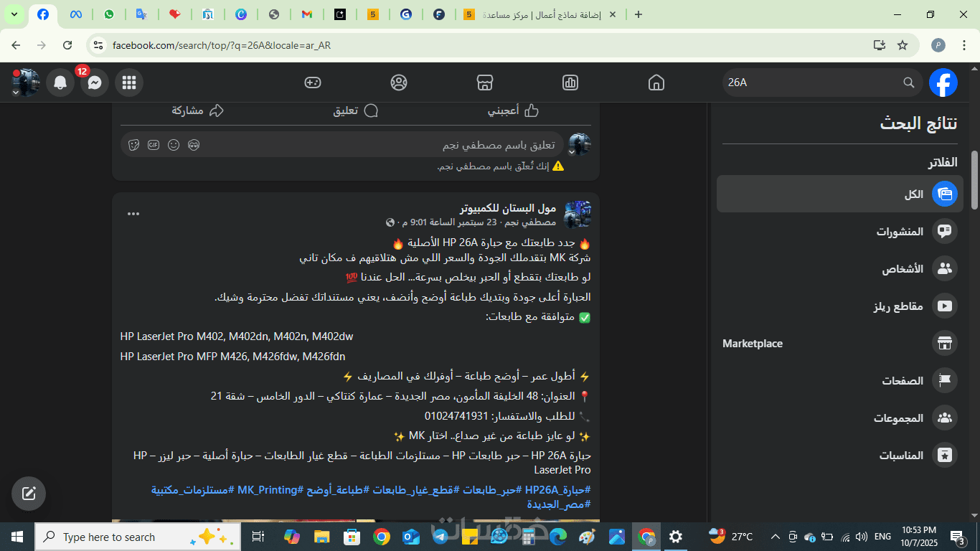Filter results by Marketplace in the sidebar
This screenshot has width=980, height=551.
pos(840,344)
